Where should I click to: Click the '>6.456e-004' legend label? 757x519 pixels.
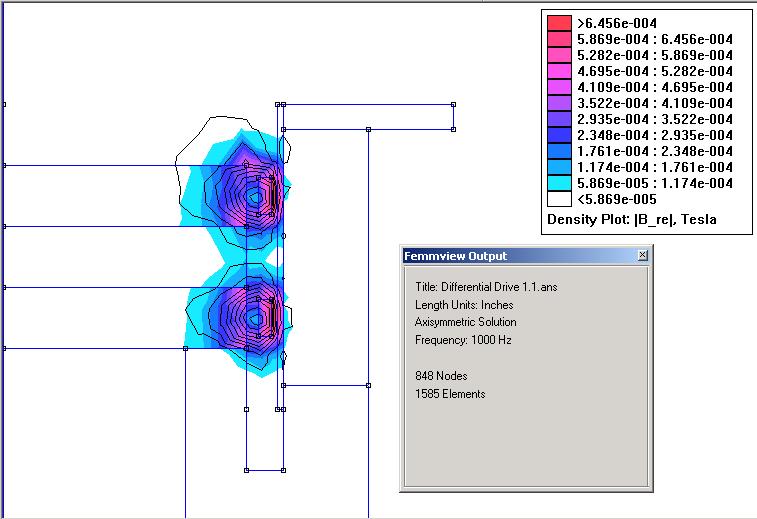[617, 23]
